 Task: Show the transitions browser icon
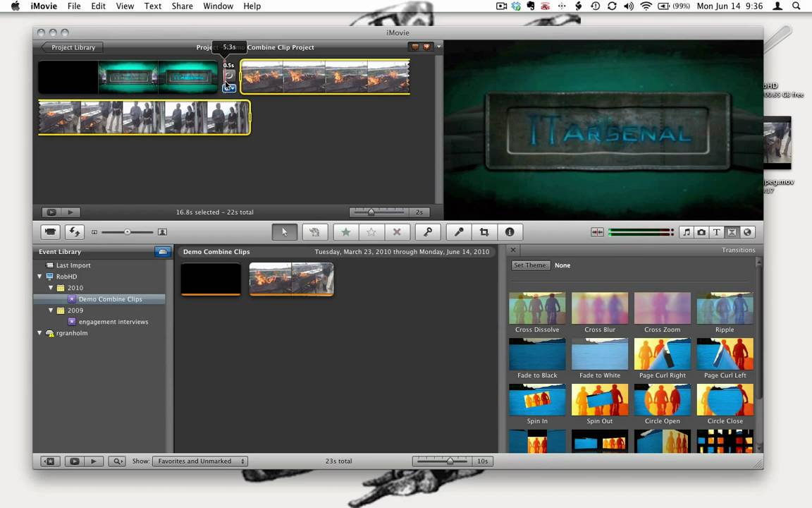tap(732, 232)
